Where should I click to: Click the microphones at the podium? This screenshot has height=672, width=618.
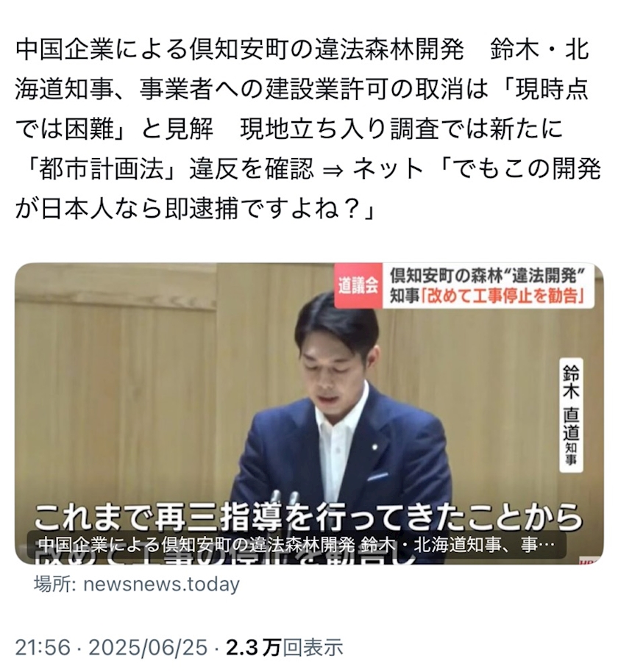pyautogui.click(x=283, y=498)
